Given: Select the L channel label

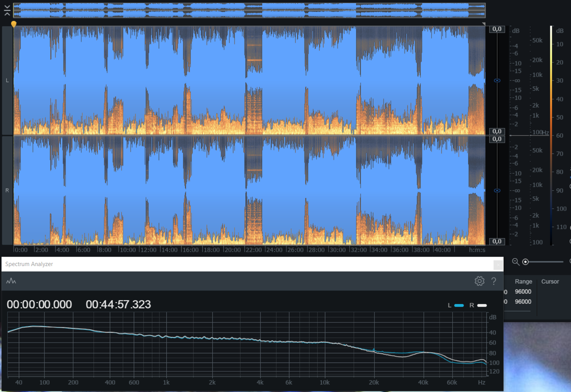Looking at the screenshot, I should [7, 80].
